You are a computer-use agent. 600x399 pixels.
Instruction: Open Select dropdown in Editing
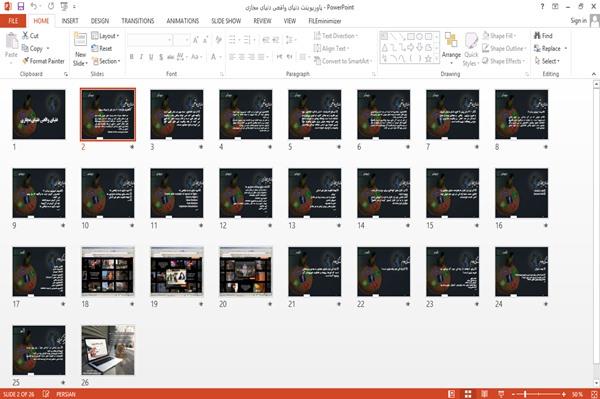point(547,61)
